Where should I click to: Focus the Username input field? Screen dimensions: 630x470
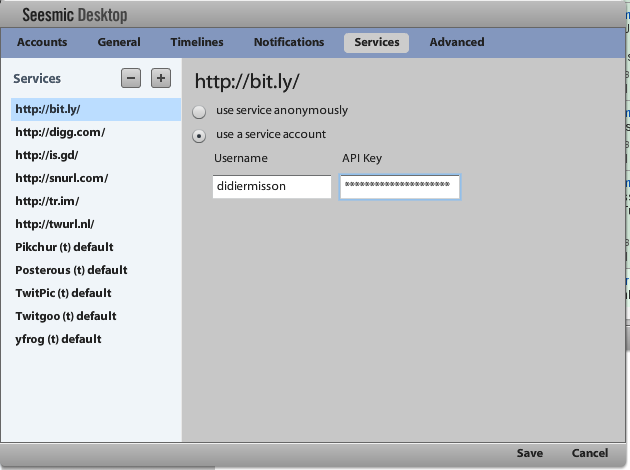[x=272, y=186]
